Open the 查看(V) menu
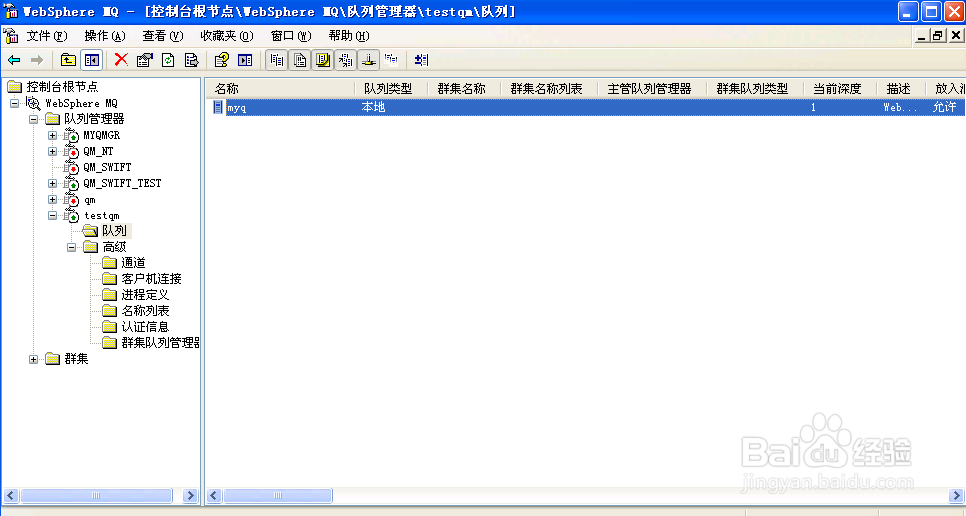The width and height of the screenshot is (966, 516). [163, 36]
